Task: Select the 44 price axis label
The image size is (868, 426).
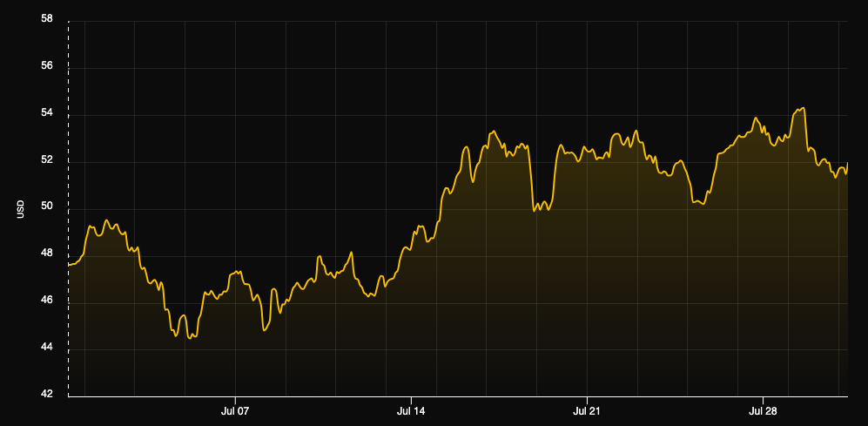Action: (x=47, y=348)
